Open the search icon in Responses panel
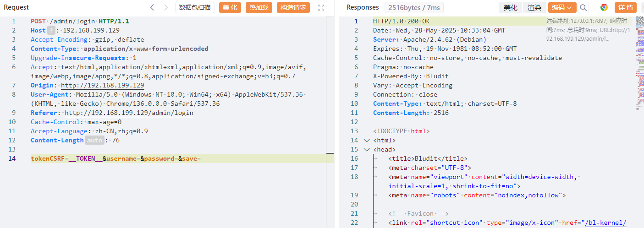This screenshot has width=644, height=228. 583,7
